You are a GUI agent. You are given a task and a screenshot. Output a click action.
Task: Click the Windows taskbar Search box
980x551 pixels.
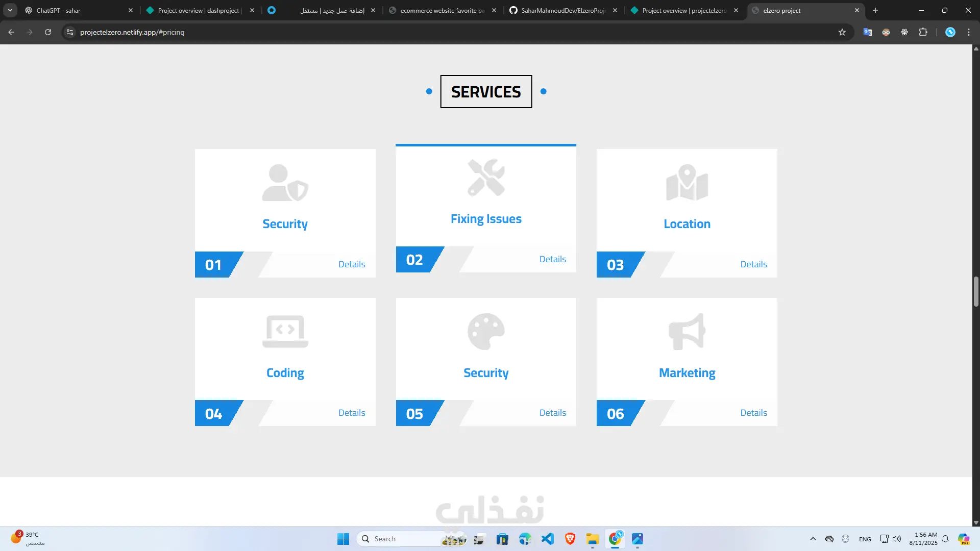(403, 539)
